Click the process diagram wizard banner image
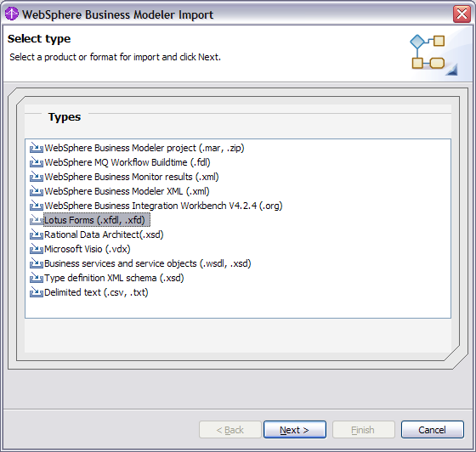Viewport: 476px width, 452px height. [x=433, y=54]
